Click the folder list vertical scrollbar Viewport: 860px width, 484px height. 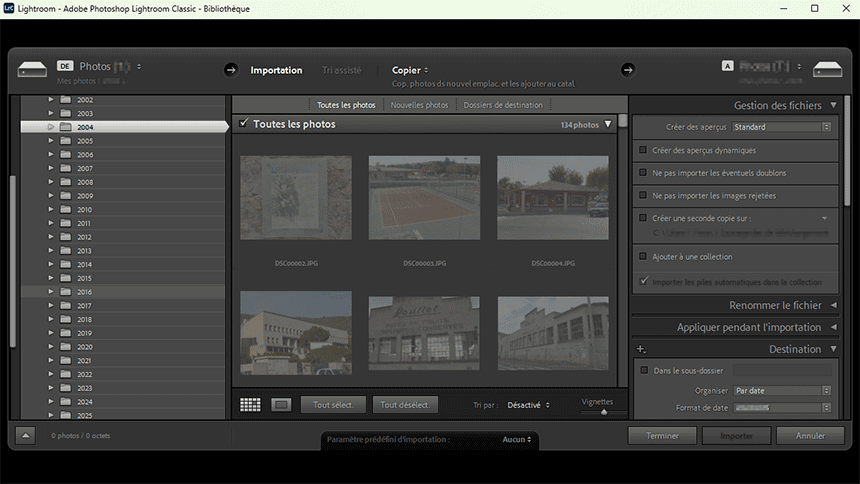coord(14,261)
